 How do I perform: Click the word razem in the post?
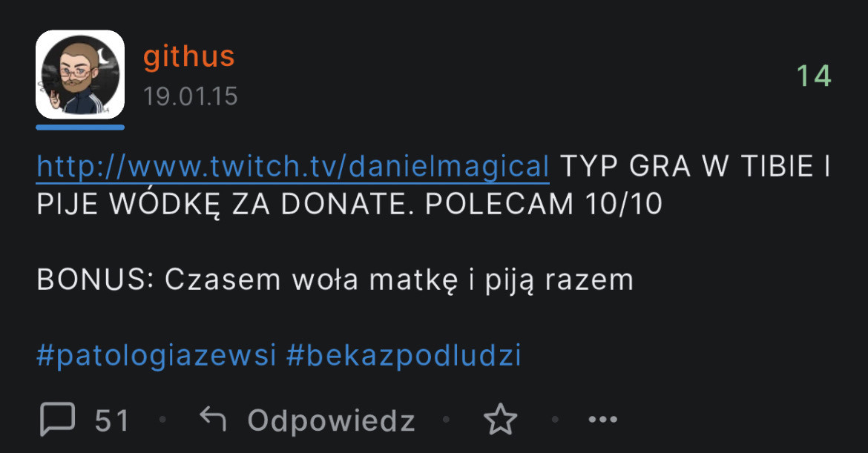coord(589,280)
